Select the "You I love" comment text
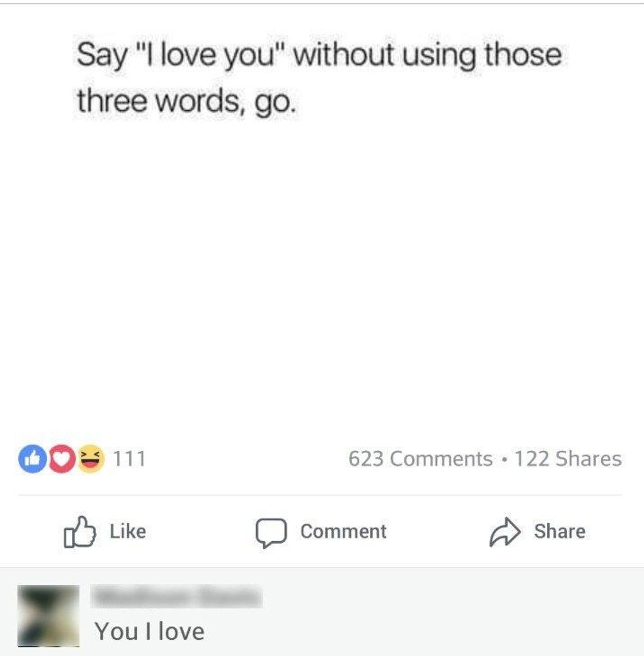Viewport: 644px width, 656px height. (150, 631)
